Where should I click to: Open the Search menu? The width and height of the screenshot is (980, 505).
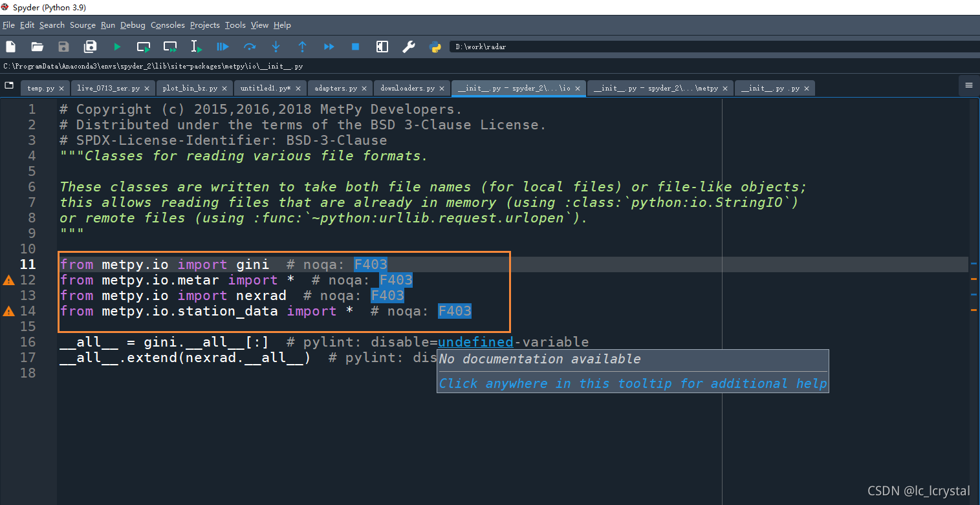click(52, 25)
